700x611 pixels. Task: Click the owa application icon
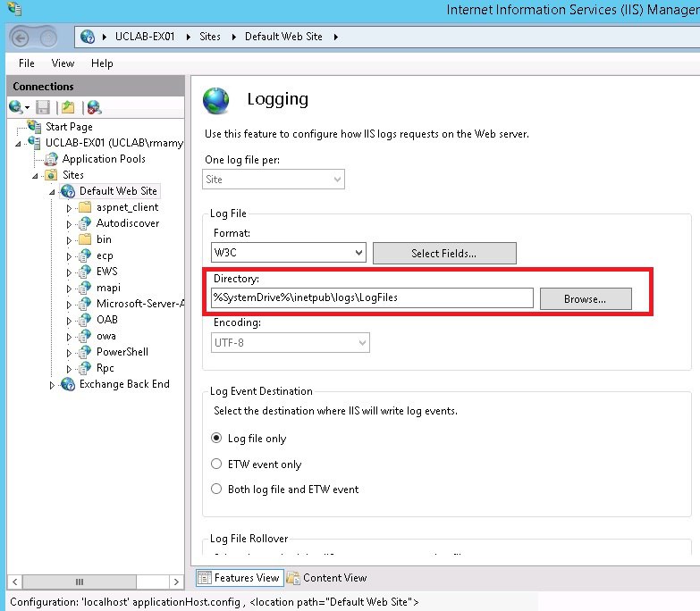coord(85,336)
